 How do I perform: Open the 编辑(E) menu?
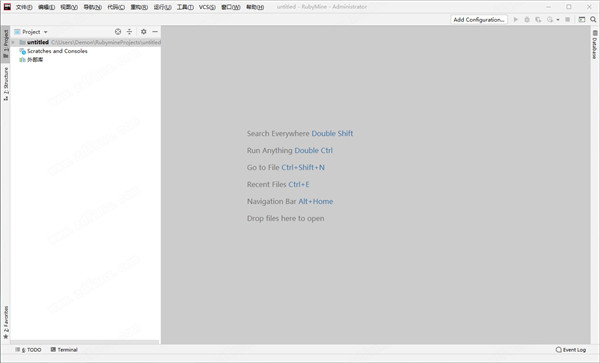[x=47, y=7]
